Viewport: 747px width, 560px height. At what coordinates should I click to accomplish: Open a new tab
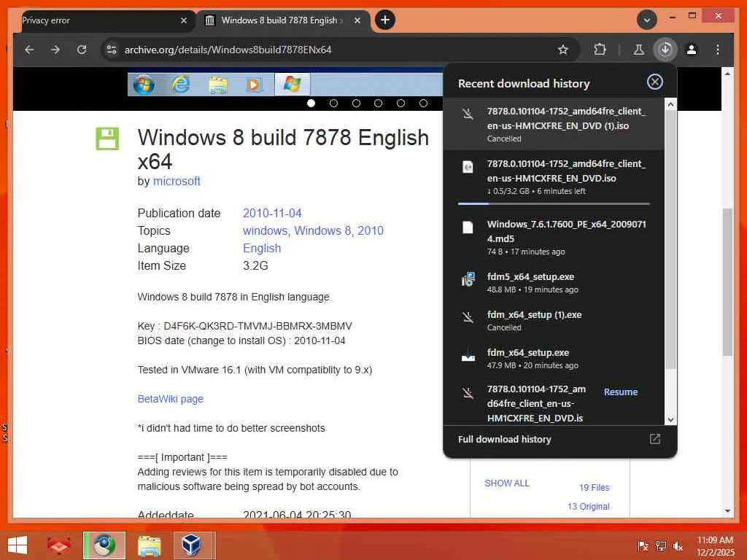[385, 20]
